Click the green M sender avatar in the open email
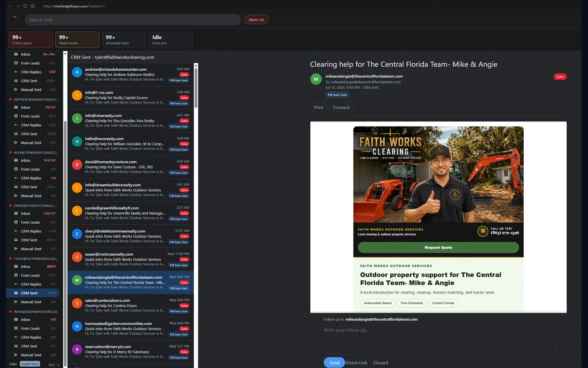Image resolution: width=588 pixels, height=368 pixels. (316, 79)
